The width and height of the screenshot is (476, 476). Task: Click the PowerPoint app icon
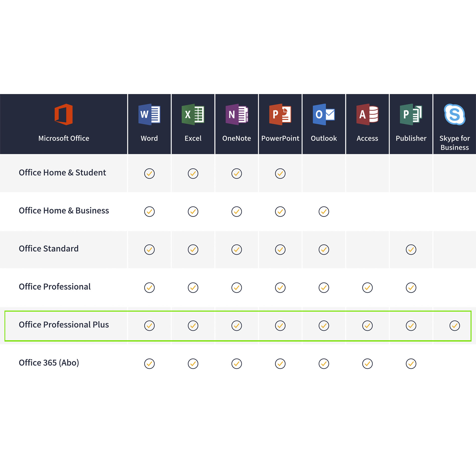pyautogui.click(x=280, y=114)
